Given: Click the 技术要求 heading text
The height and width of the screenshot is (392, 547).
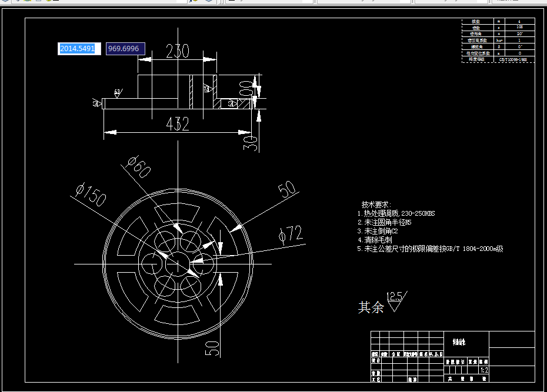Looking at the screenshot, I should 376,205.
